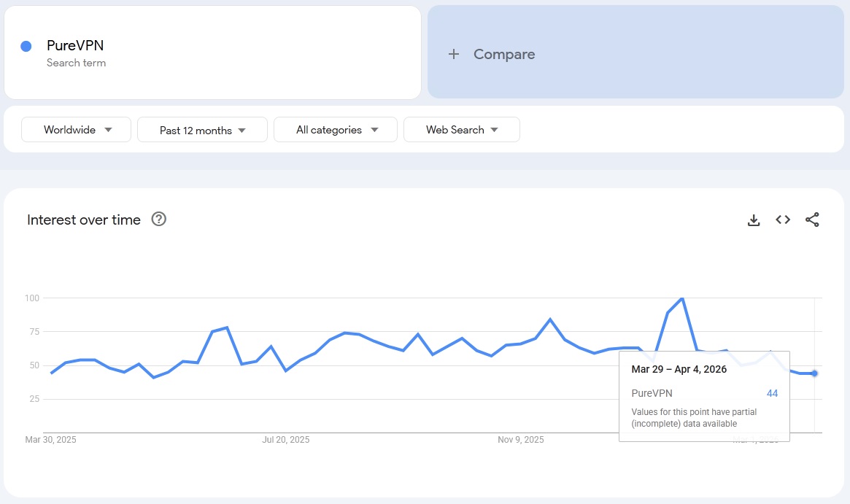Click the blue PureVPN color dot
The image size is (850, 504).
26,47
